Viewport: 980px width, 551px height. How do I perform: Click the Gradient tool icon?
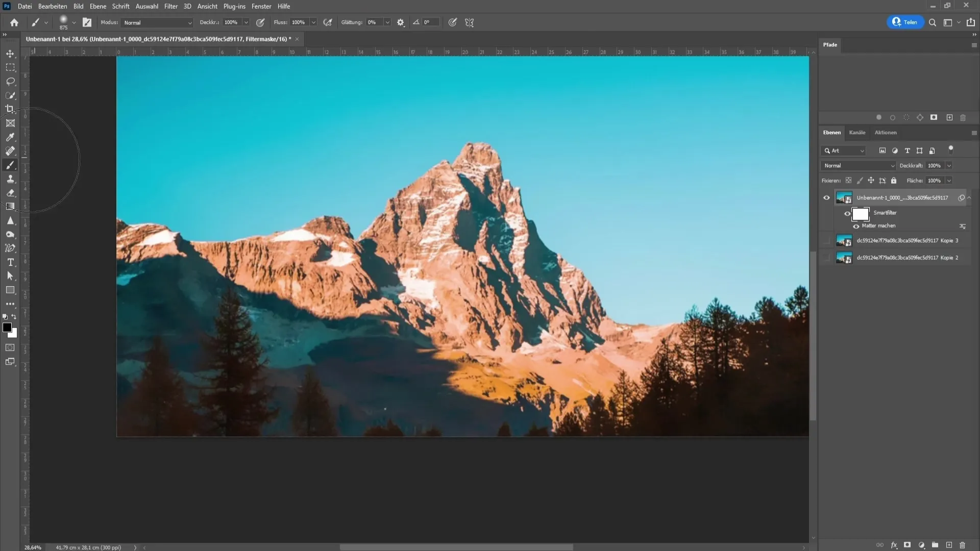(x=10, y=207)
